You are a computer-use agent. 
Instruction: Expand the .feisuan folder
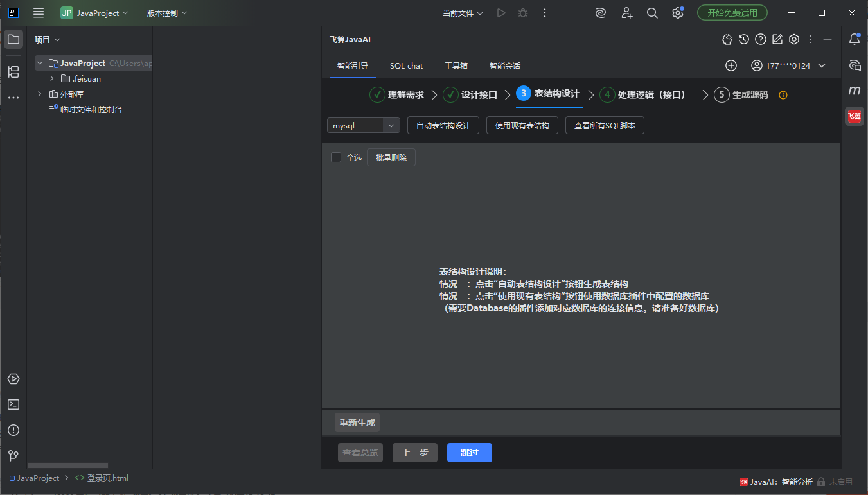point(52,78)
